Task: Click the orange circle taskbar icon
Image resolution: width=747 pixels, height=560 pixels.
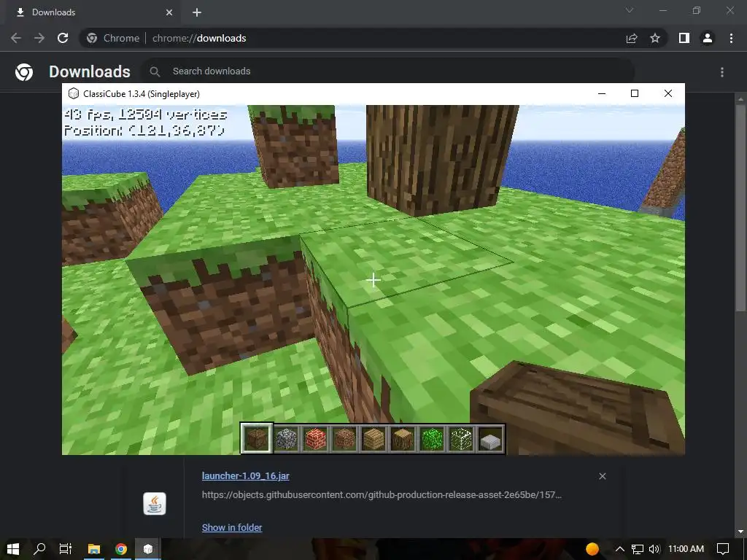Action: click(592, 549)
